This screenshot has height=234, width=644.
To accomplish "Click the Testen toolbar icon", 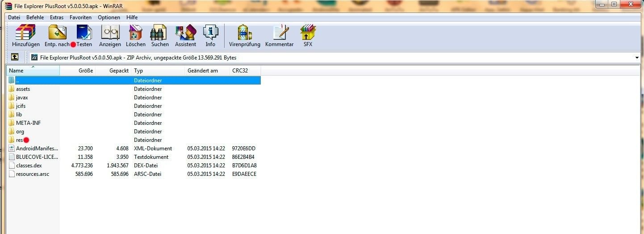I will point(84,33).
